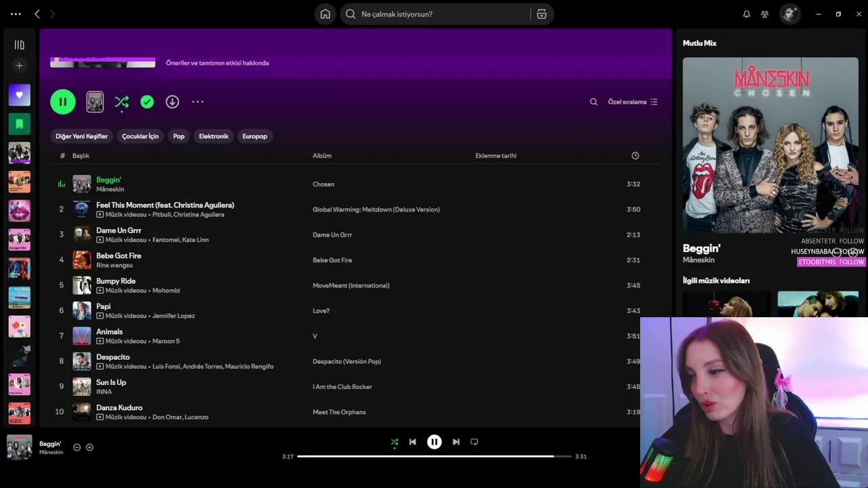Select the 'Diğer Yeni Keşifler' chip

point(81,136)
